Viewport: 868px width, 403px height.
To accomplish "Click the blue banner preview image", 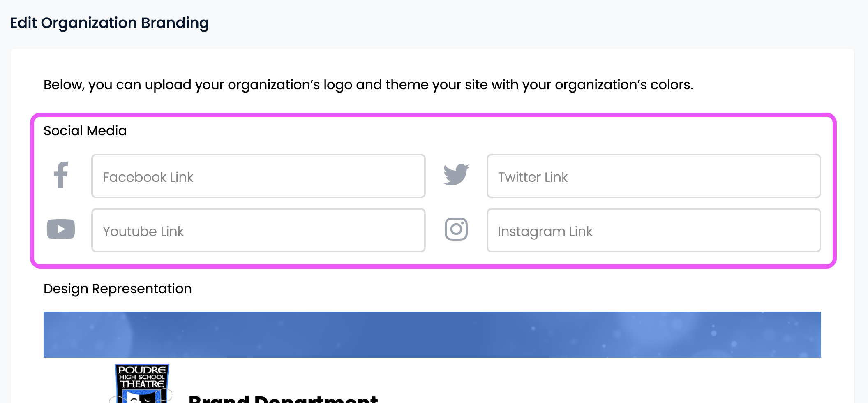I will (432, 335).
